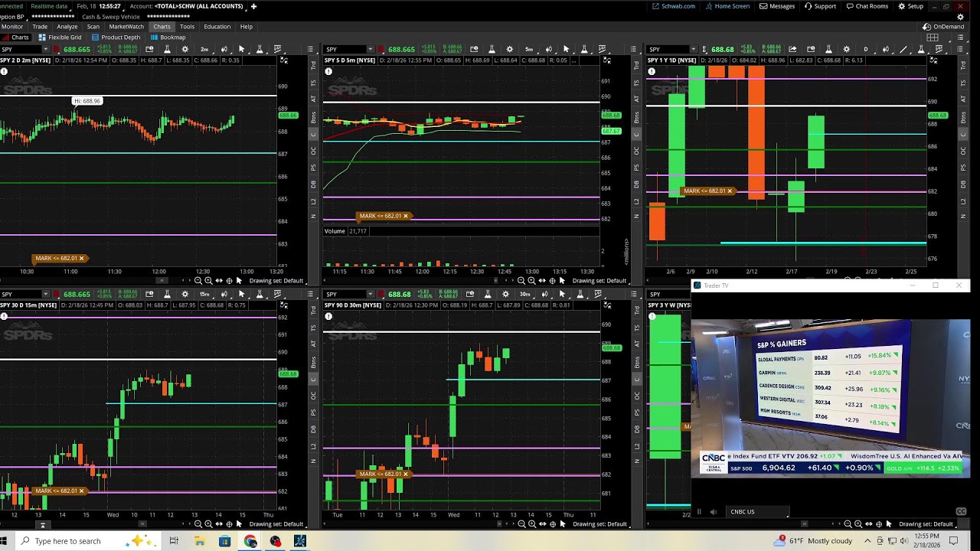Select pointer drawing tool on 2m chart

241,49
